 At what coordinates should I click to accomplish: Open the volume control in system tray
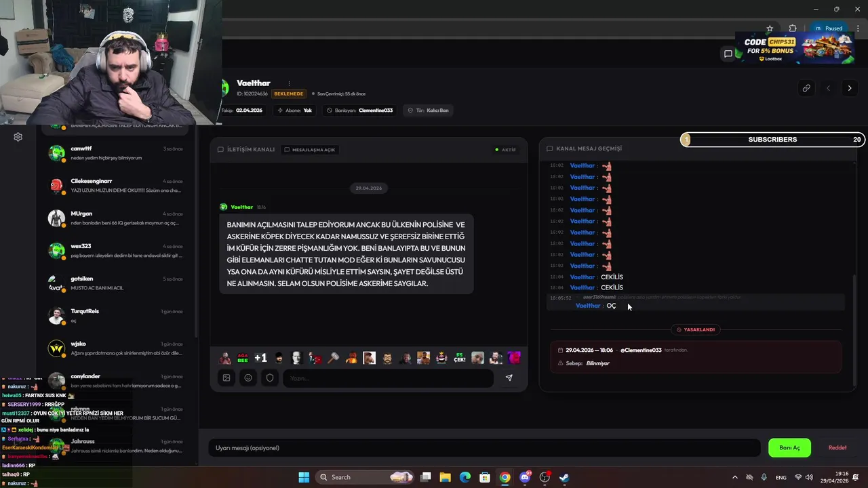coord(809,477)
